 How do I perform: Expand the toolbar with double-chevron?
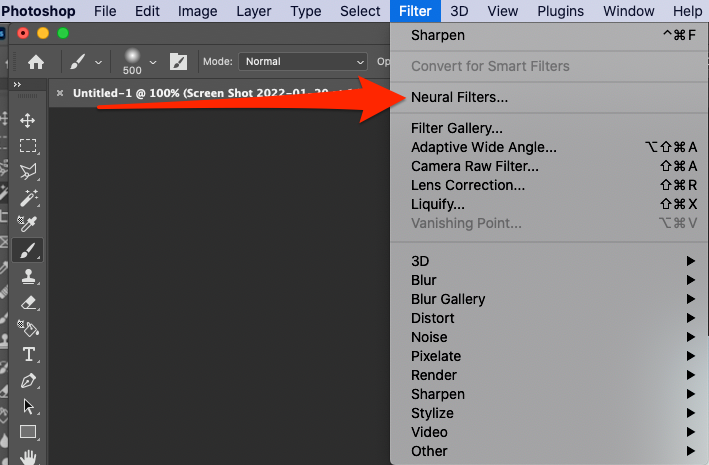(17, 85)
